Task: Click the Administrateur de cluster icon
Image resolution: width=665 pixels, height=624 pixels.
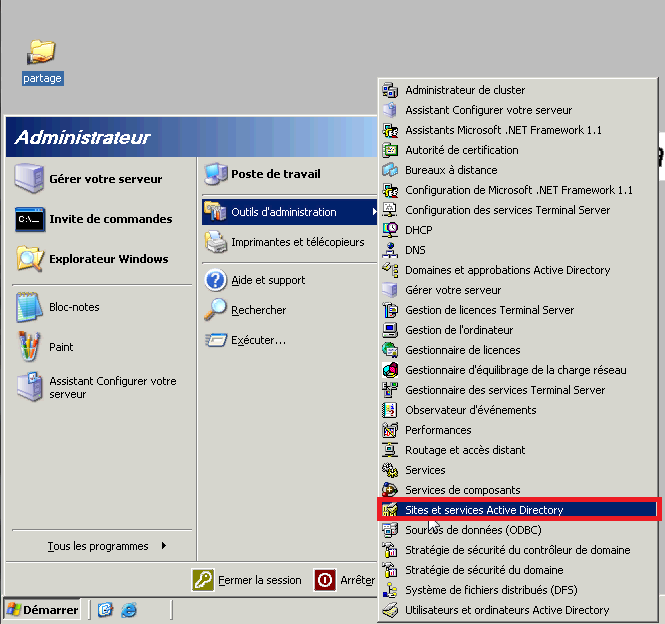Action: (390, 90)
